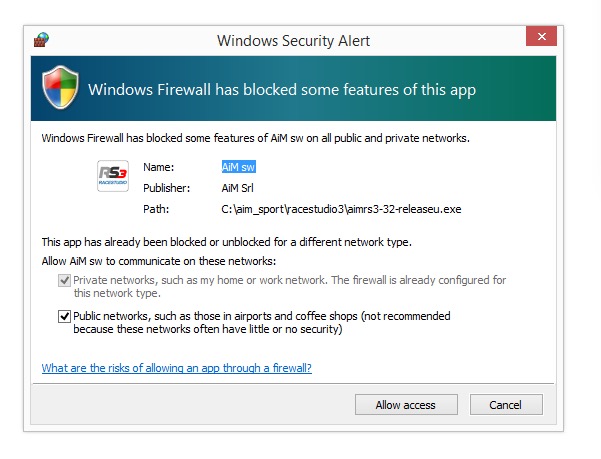This screenshot has width=601, height=459.
Task: Click the firewall brick-wall icon in title bar
Action: coord(41,39)
